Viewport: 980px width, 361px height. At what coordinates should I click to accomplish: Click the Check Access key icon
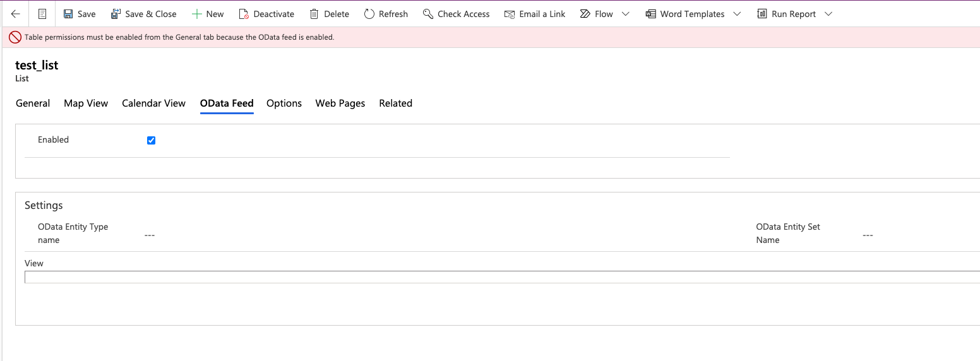pos(428,14)
